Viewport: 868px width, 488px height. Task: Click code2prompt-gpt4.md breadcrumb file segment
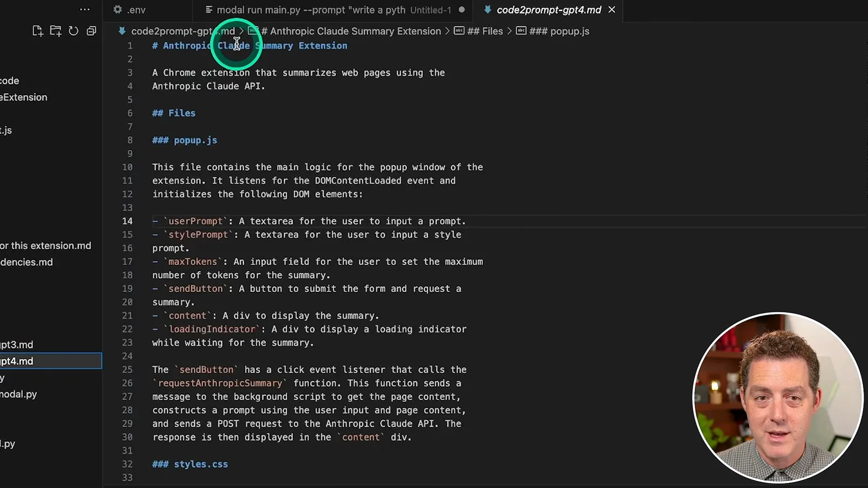pyautogui.click(x=183, y=31)
